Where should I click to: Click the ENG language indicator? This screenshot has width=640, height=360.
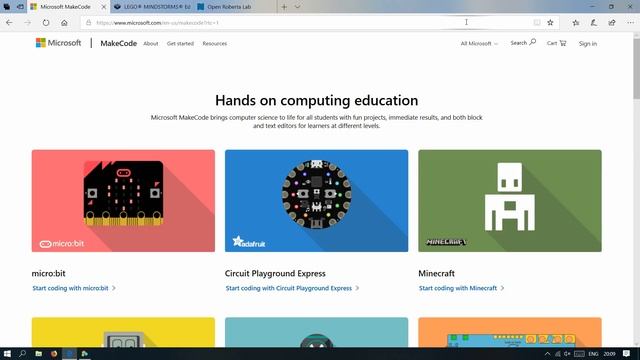tap(593, 354)
